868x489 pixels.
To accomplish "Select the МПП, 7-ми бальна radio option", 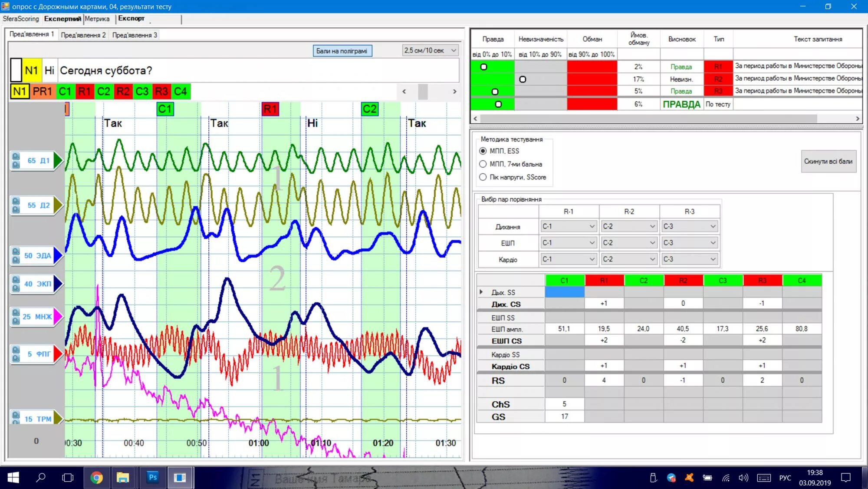I will point(483,164).
